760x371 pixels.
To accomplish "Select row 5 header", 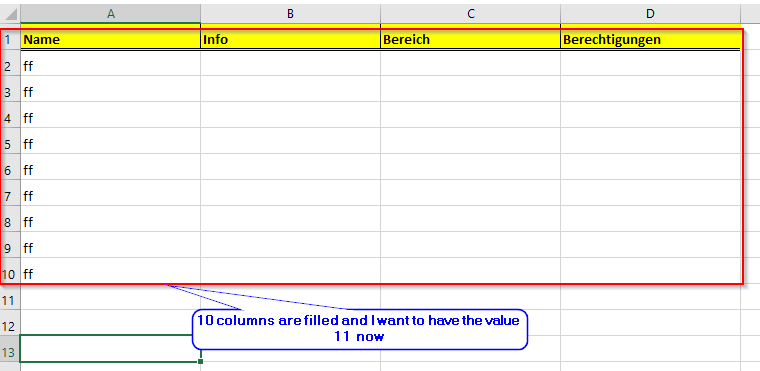I will (10, 144).
